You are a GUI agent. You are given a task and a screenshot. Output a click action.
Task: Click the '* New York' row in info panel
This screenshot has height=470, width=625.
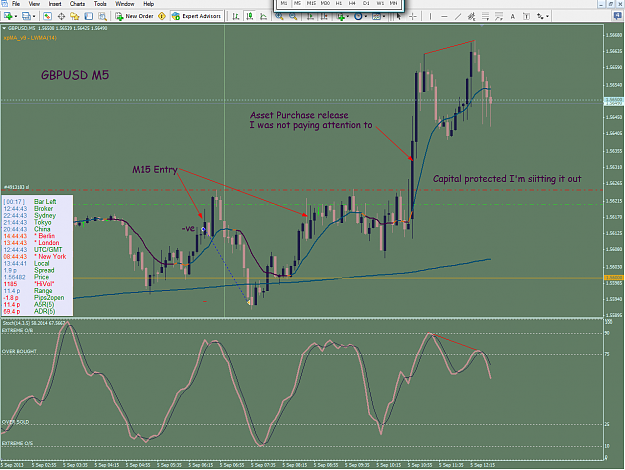[35, 257]
